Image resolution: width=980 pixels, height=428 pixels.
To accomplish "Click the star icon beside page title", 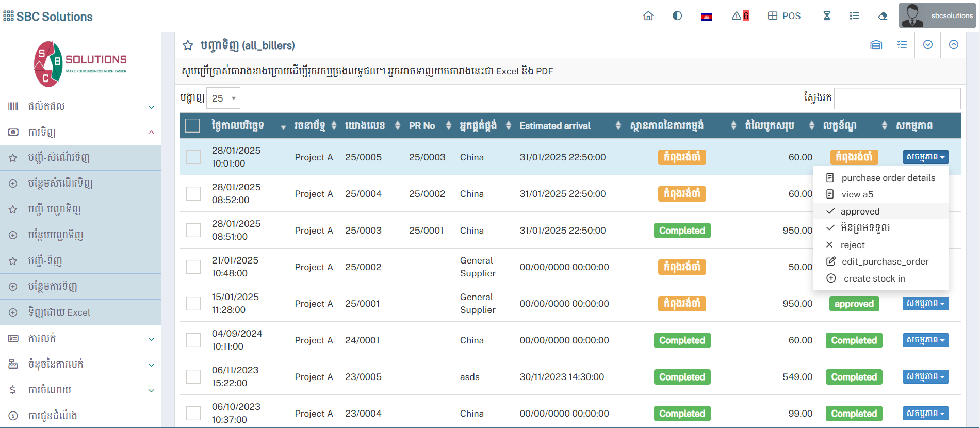I will coord(188,46).
